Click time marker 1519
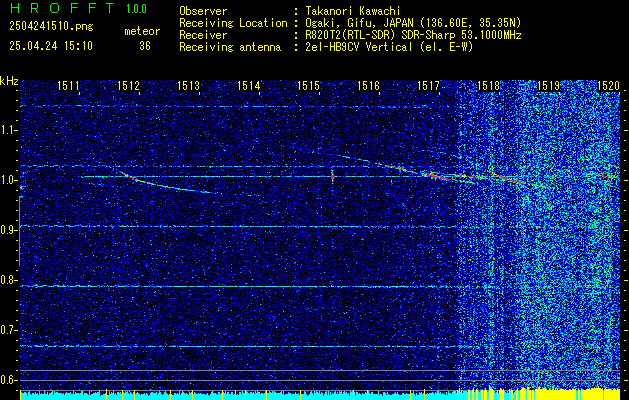Screen dimensions: 629x400 [x=549, y=85]
